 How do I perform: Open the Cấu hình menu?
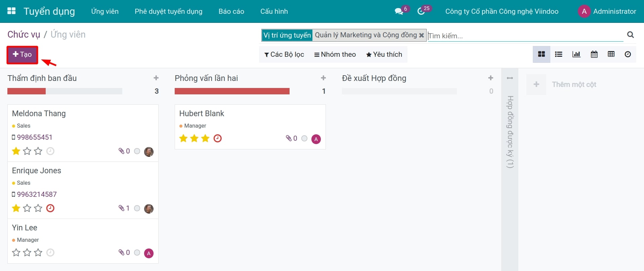pyautogui.click(x=274, y=11)
